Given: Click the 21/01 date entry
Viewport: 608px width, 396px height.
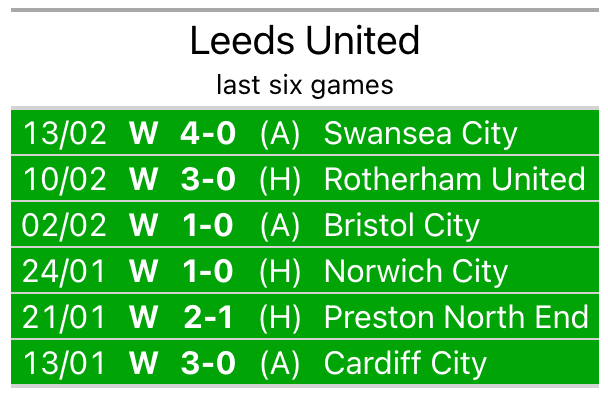Looking at the screenshot, I should click(64, 317).
